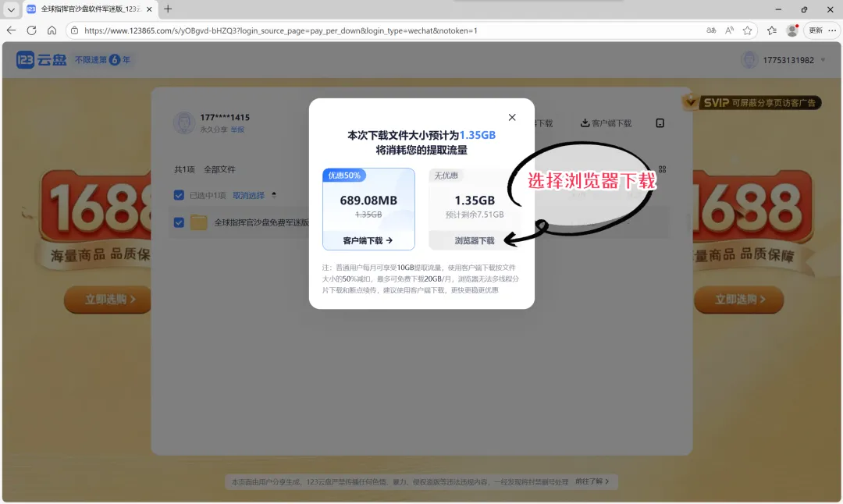This screenshot has width=843, height=504.
Task: Toggle read aloud icon in address bar
Action: (x=729, y=30)
